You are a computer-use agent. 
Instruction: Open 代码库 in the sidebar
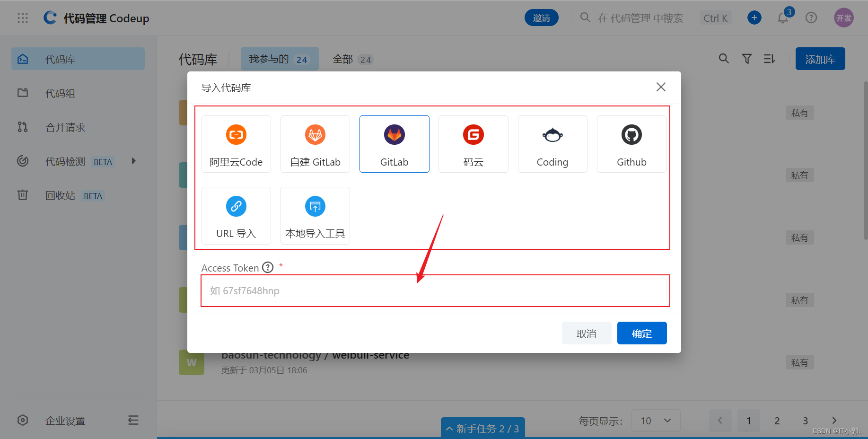click(x=78, y=59)
